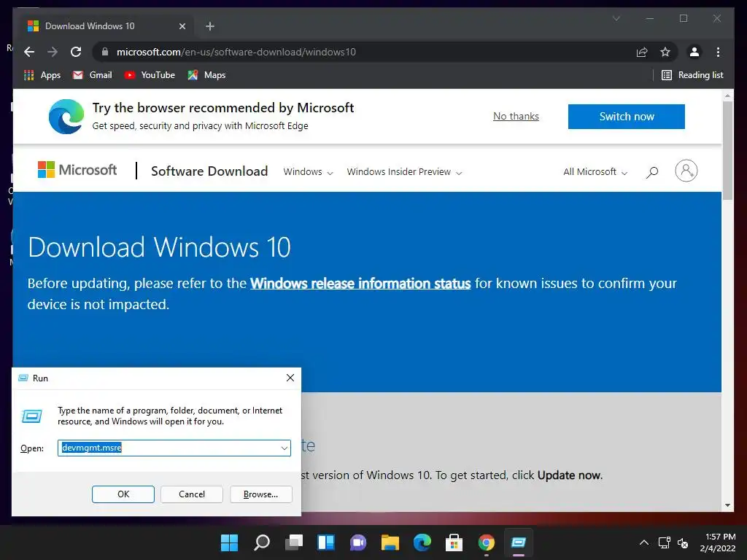Viewport: 747px width, 560px height.
Task: Open the Apps bookmark shortcut
Action: pyautogui.click(x=42, y=75)
